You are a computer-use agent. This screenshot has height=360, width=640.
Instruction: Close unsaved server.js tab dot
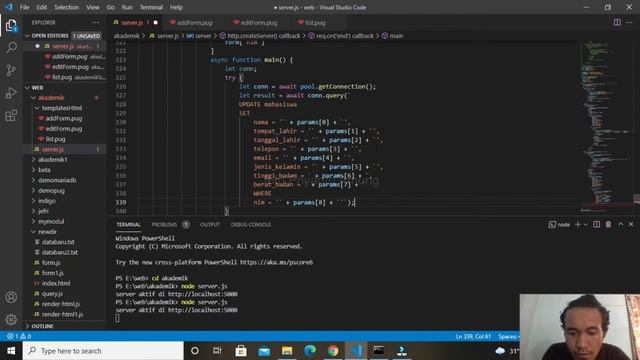pyautogui.click(x=156, y=22)
